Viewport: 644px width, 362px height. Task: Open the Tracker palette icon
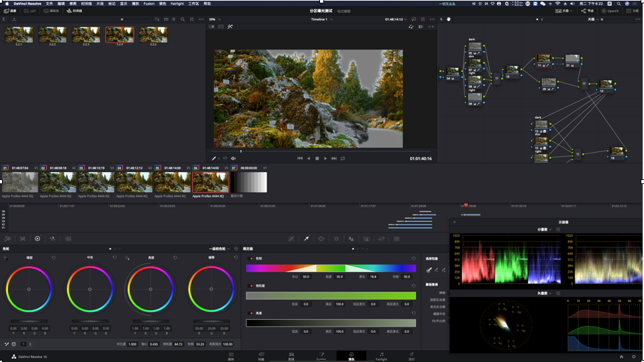click(x=336, y=238)
